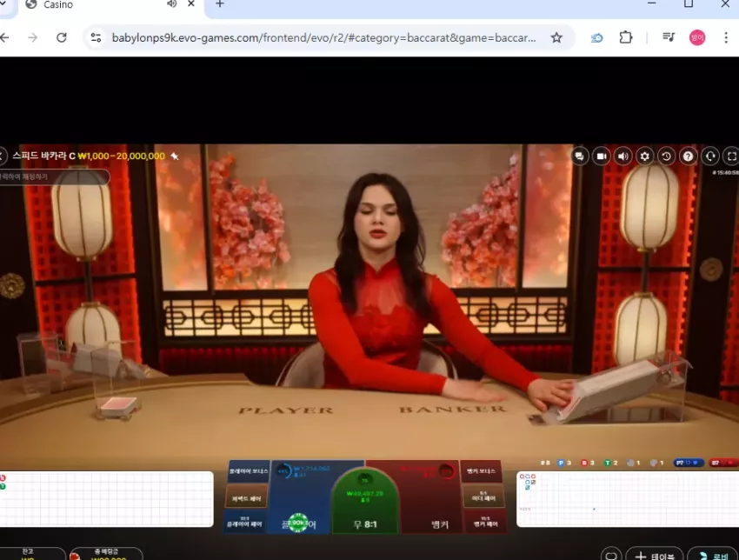The width and height of the screenshot is (739, 560).
Task: Open the help question mark icon
Action: click(688, 156)
